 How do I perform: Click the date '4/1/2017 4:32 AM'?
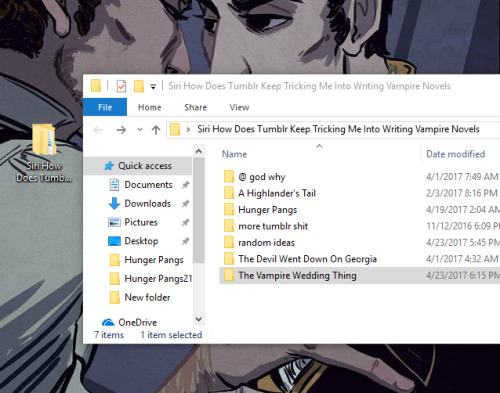tap(462, 259)
